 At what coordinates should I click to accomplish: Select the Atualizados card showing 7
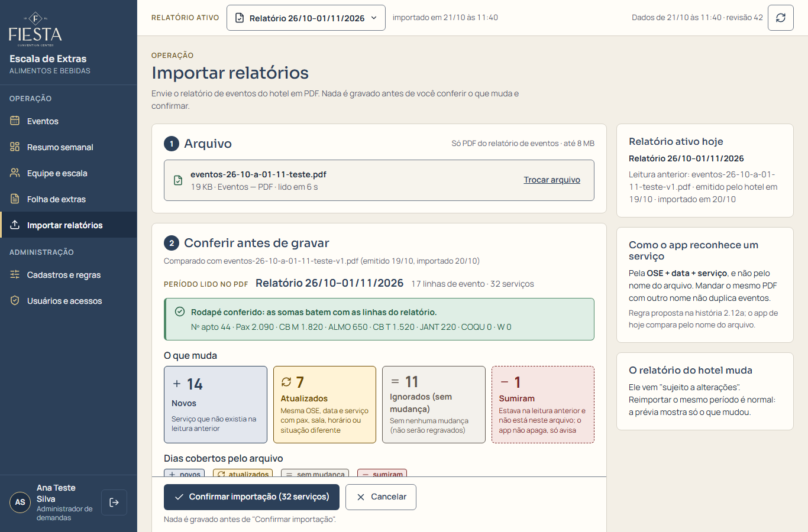tap(325, 404)
